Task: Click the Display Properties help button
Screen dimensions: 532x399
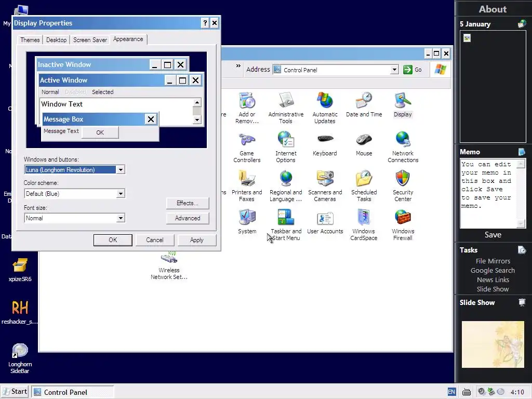Action: [205, 23]
